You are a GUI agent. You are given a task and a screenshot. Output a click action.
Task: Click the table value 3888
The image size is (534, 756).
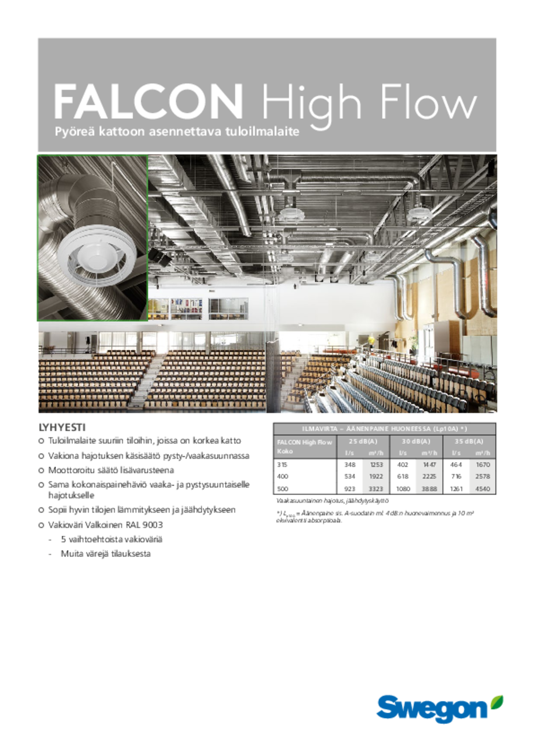coord(429,489)
